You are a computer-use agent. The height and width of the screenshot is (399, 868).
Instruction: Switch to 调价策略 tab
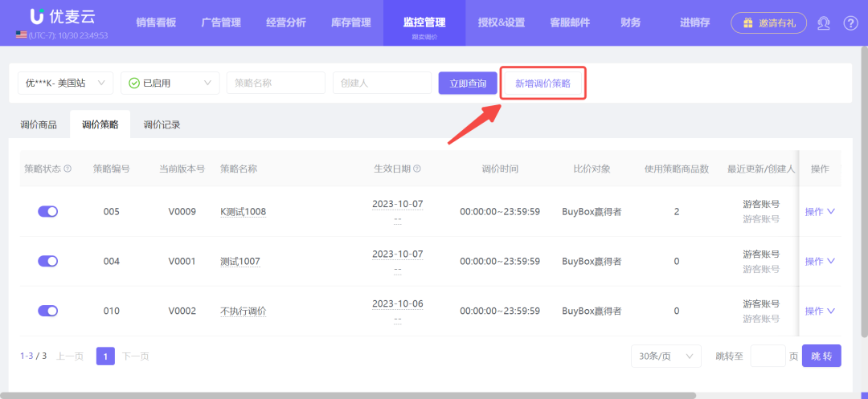tap(100, 125)
